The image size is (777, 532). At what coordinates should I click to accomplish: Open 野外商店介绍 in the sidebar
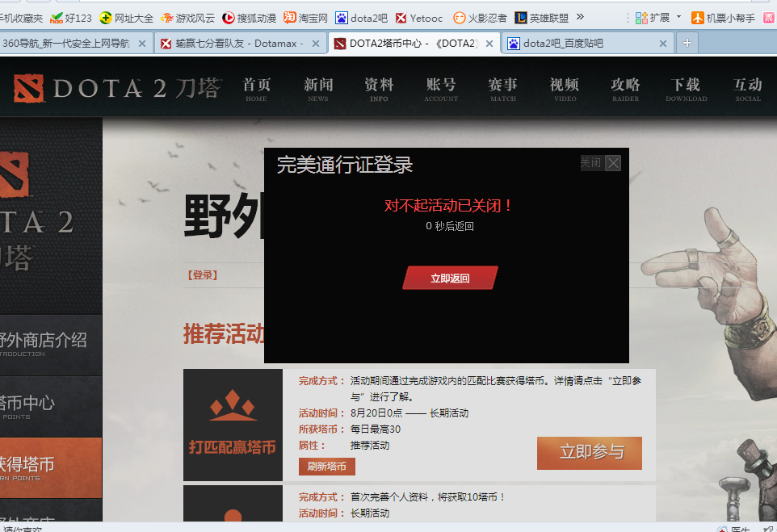point(51,345)
